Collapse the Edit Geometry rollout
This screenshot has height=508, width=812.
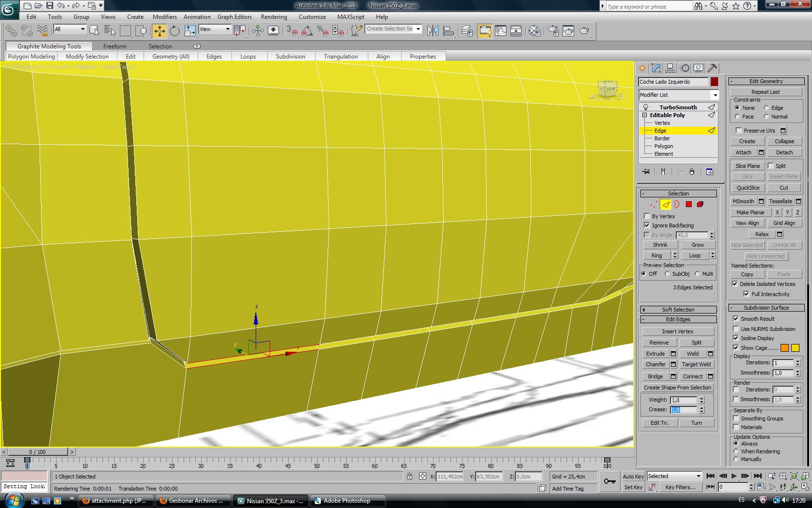(767, 81)
